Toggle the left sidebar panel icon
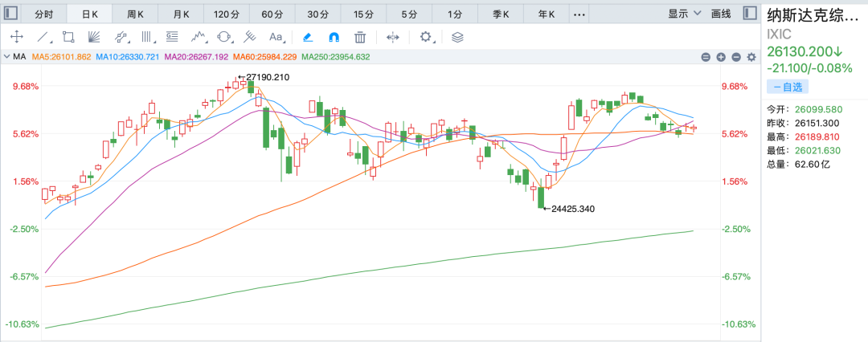868x342 pixels. (x=11, y=14)
